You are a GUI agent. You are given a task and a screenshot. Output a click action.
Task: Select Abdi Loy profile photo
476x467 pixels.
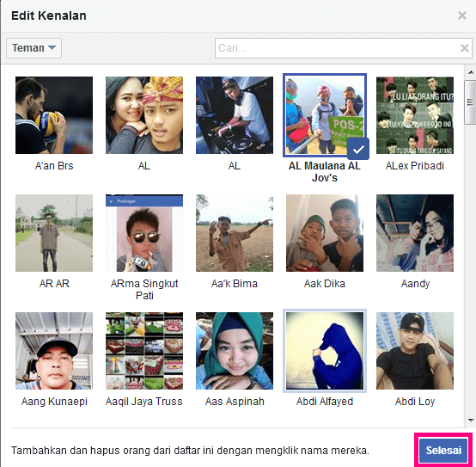click(x=415, y=351)
